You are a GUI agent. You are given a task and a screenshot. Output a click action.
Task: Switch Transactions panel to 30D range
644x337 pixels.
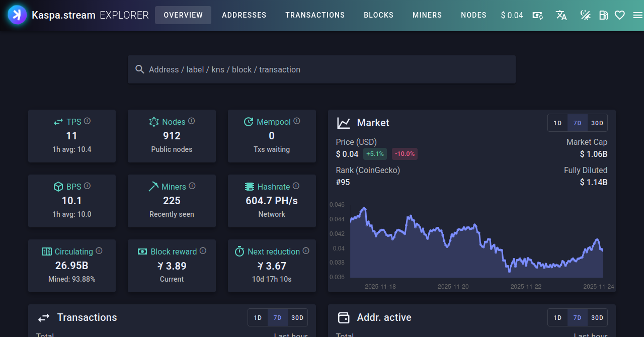297,318
